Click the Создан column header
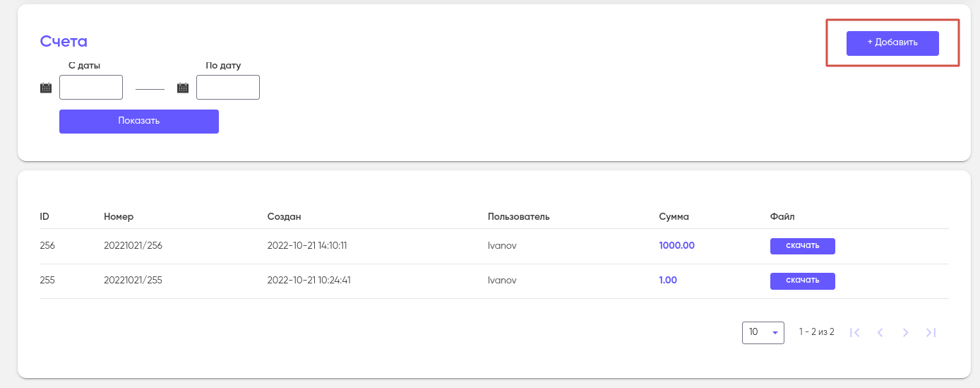 pos(284,216)
